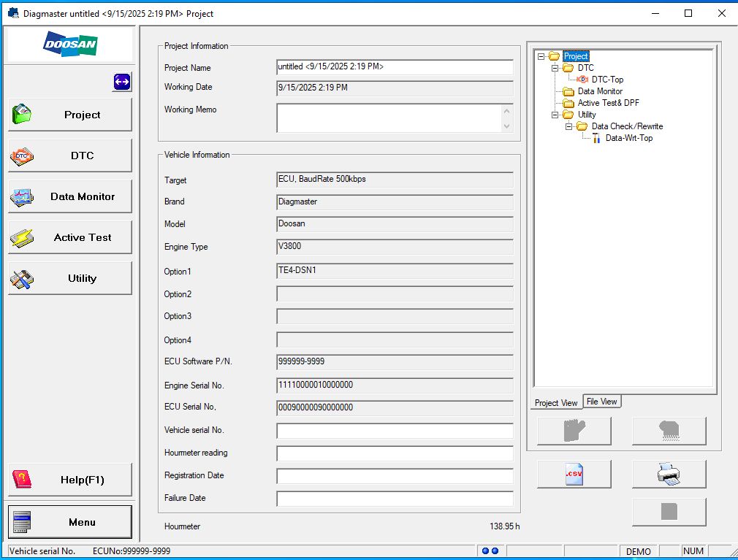Click the Registration Date input field

pos(395,476)
